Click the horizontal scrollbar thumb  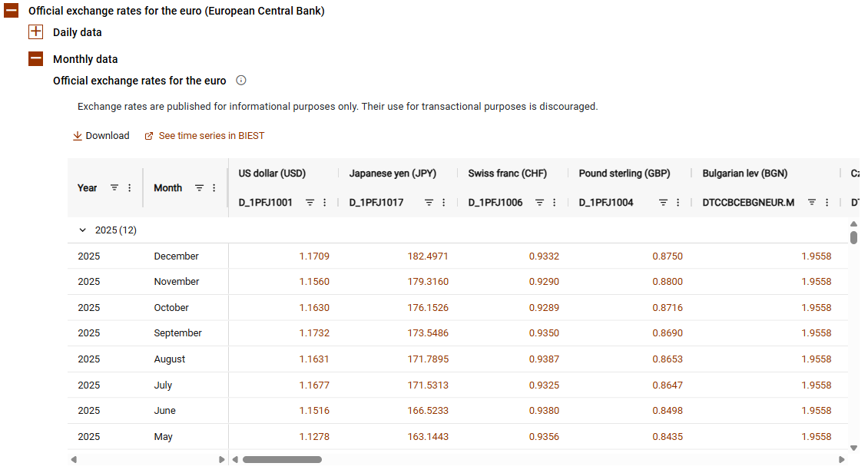pyautogui.click(x=282, y=460)
